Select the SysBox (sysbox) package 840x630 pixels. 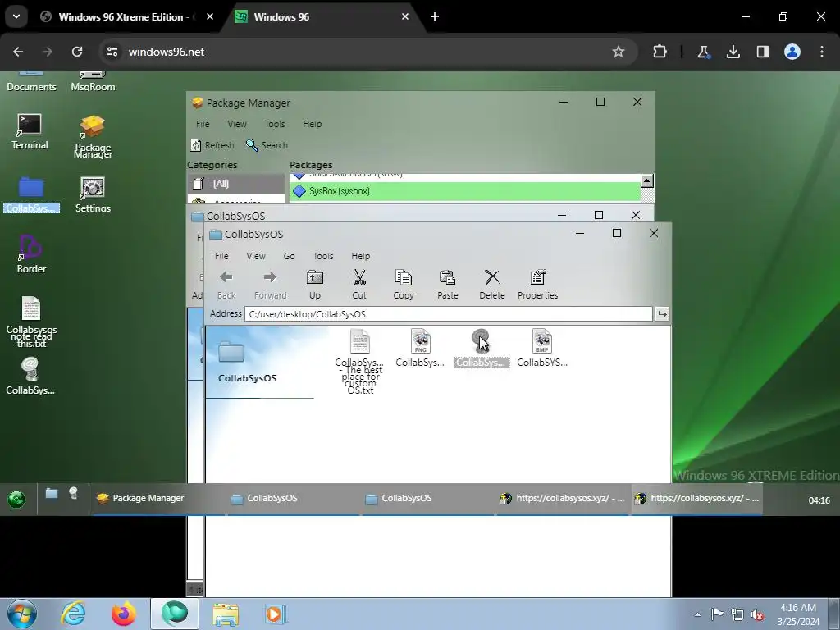[x=465, y=191]
